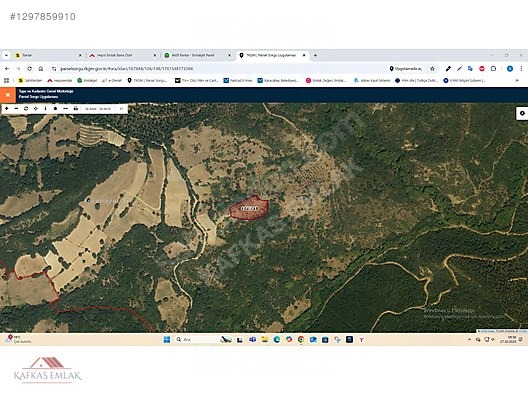This screenshot has height=396, width=528.
Task: Open File Explorer from the taskbar
Action: pyautogui.click(x=265, y=340)
